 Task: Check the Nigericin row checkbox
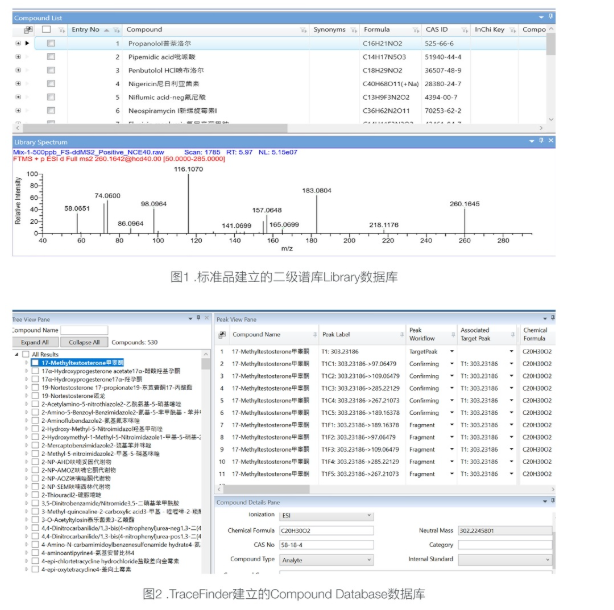(x=51, y=84)
